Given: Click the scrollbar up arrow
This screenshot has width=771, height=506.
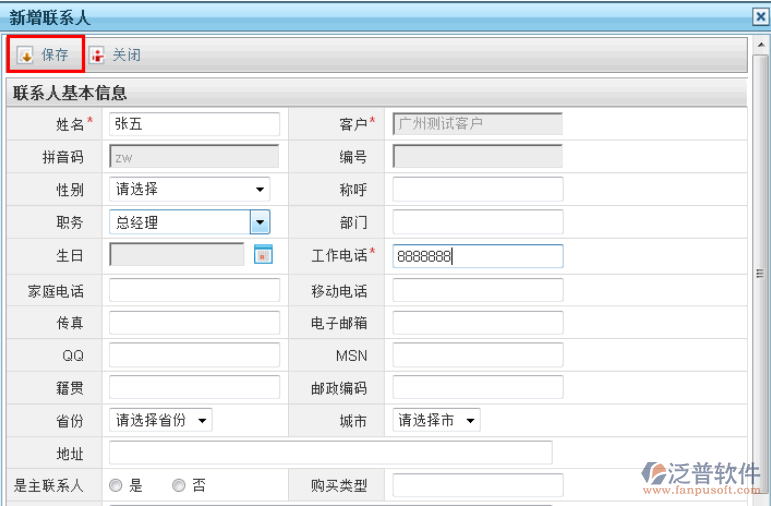Looking at the screenshot, I should 761,45.
